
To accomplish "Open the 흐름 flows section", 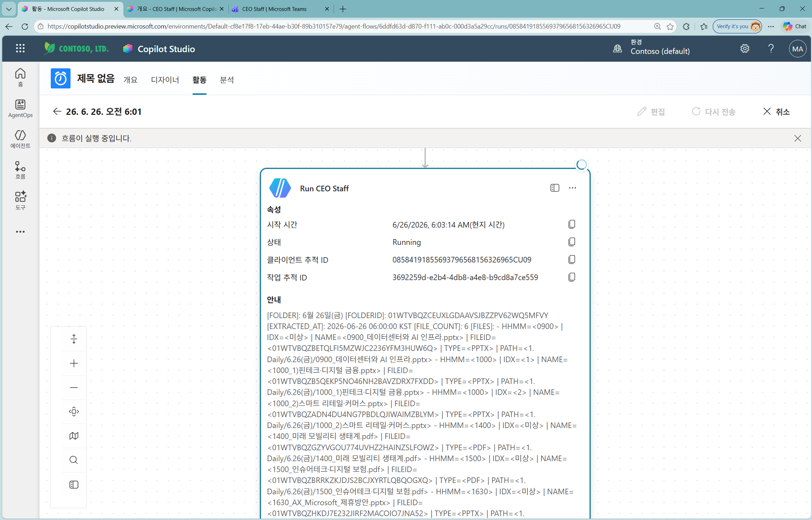I will 20,170.
